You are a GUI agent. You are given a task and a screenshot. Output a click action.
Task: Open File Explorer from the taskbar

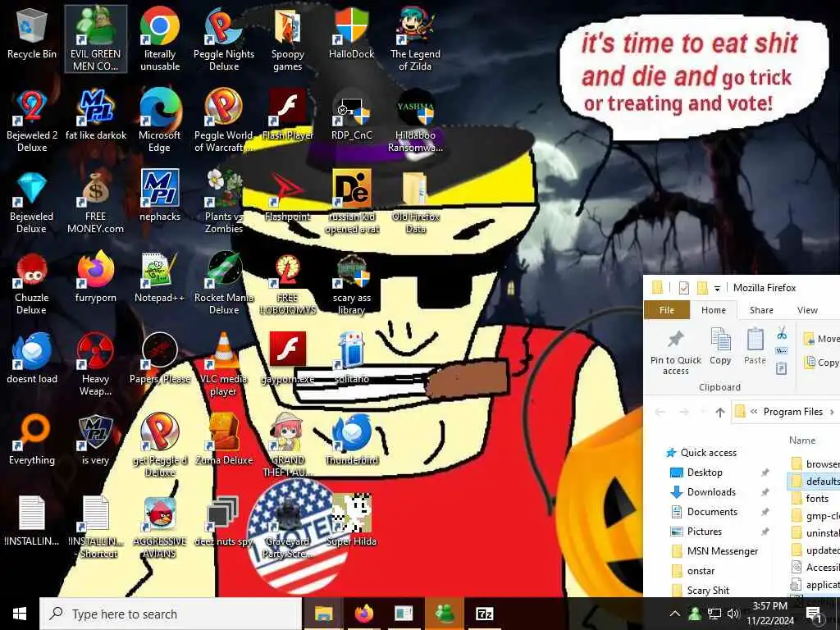[x=323, y=614]
